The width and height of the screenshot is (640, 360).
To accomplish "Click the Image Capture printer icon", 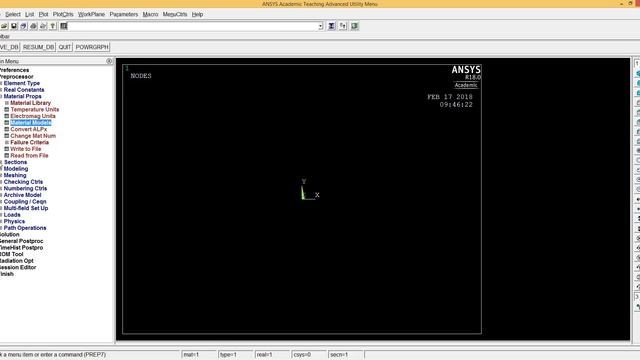I will (x=33, y=26).
